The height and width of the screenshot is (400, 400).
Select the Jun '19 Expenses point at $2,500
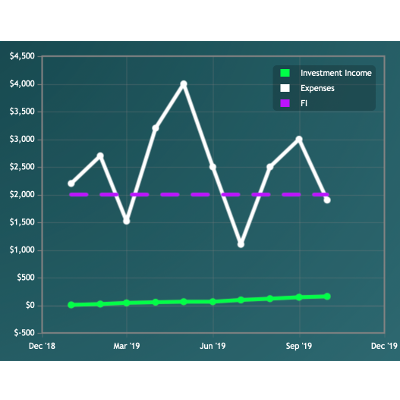tap(213, 167)
